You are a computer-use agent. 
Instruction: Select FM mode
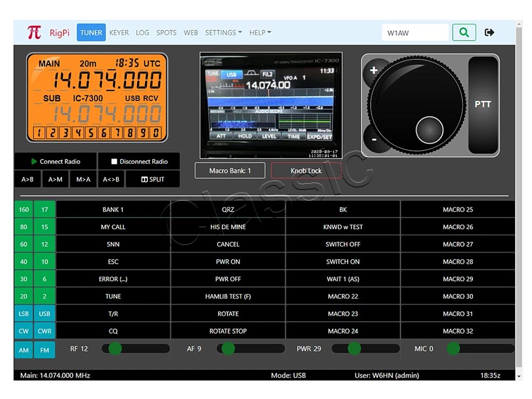click(x=45, y=350)
